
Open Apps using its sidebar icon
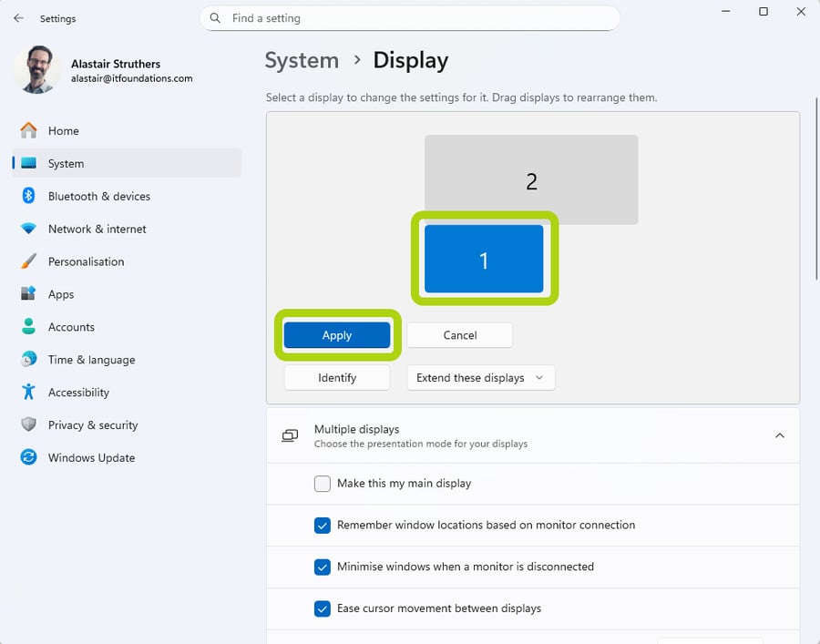pyautogui.click(x=30, y=294)
